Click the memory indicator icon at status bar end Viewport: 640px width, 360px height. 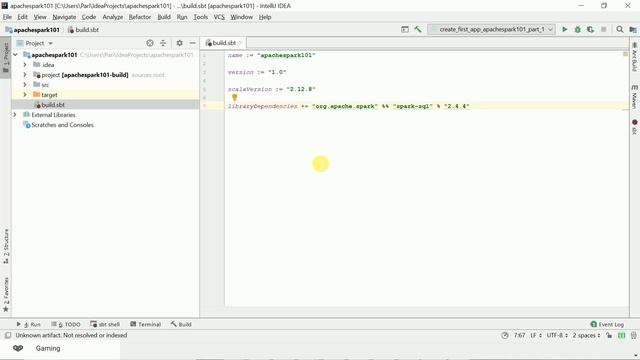[x=633, y=335]
